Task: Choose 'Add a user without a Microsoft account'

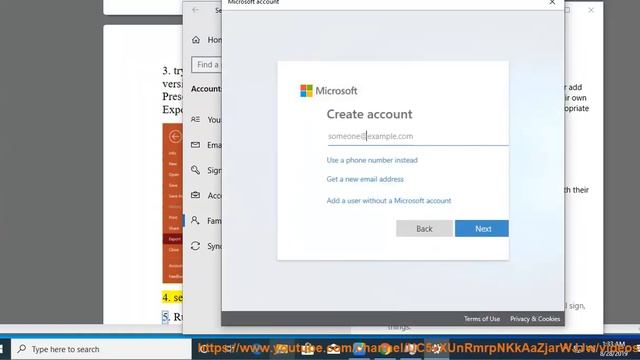Action: click(389, 201)
